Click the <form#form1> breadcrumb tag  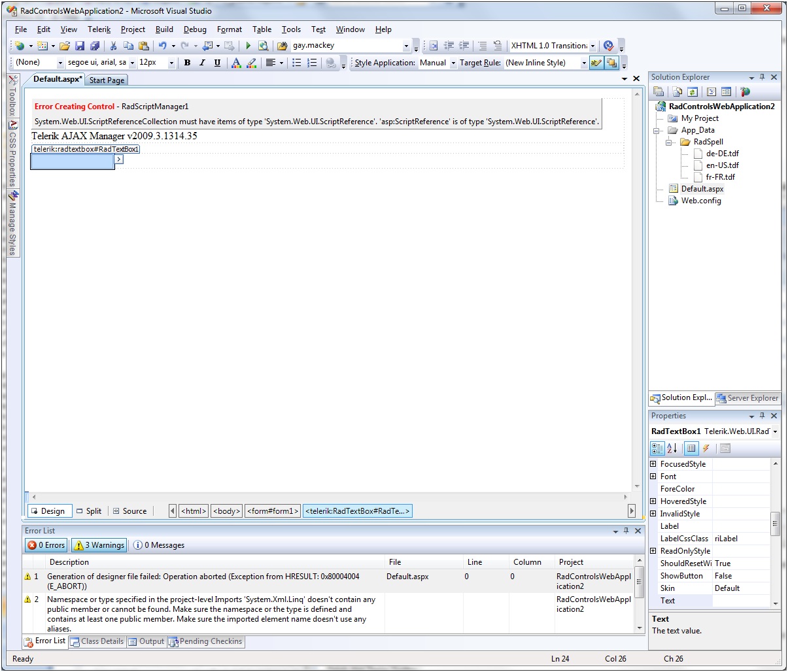(273, 511)
